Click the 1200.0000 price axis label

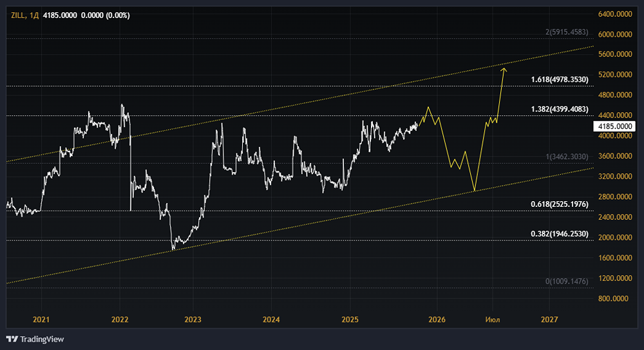click(x=615, y=278)
